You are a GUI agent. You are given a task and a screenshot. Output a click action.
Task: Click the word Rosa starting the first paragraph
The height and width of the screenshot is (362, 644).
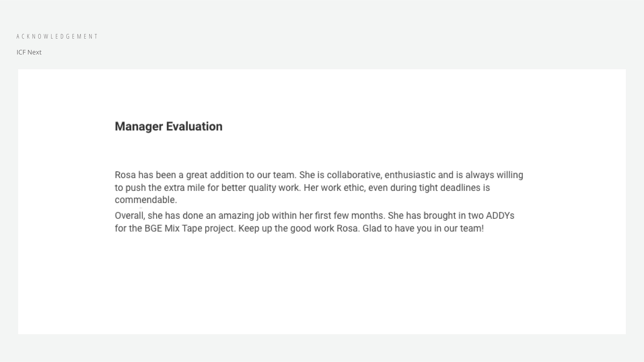(125, 175)
